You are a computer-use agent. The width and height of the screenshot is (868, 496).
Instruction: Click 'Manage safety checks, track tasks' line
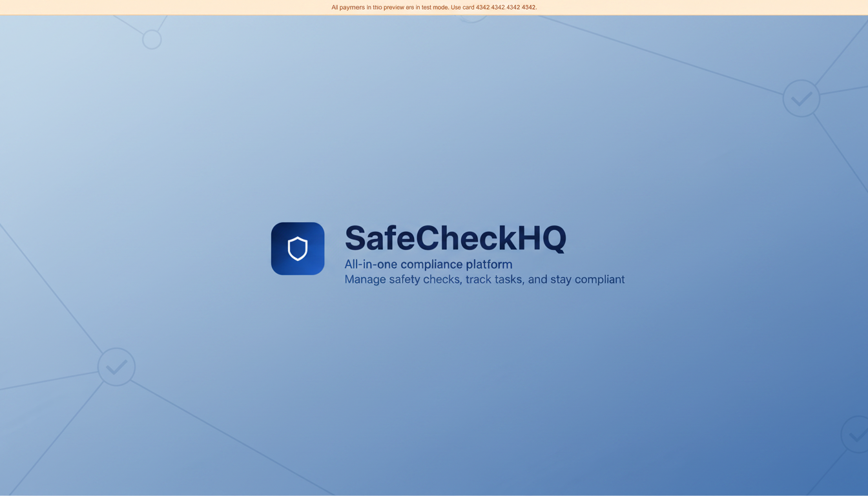click(x=484, y=279)
